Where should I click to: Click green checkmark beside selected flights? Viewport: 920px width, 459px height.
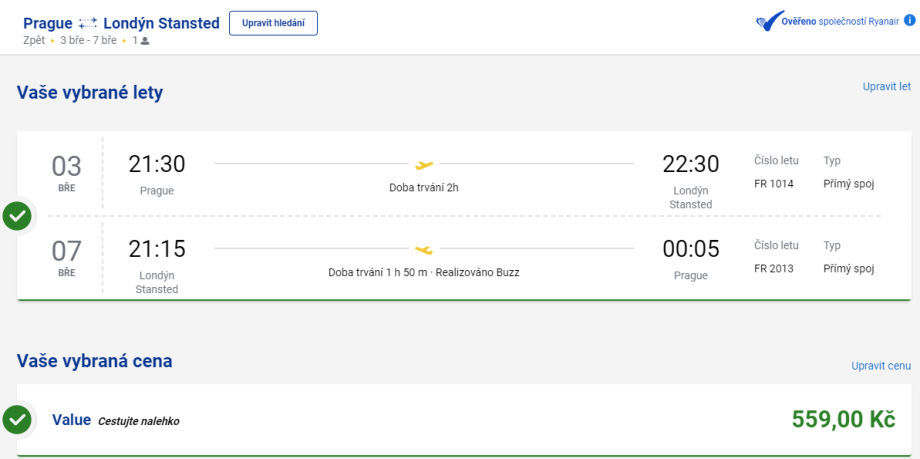click(x=17, y=215)
